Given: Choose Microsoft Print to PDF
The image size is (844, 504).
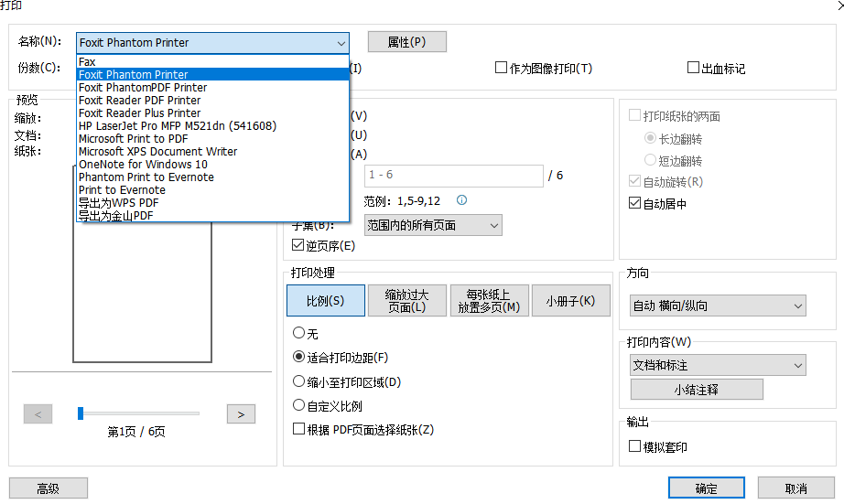Looking at the screenshot, I should pos(213,139).
